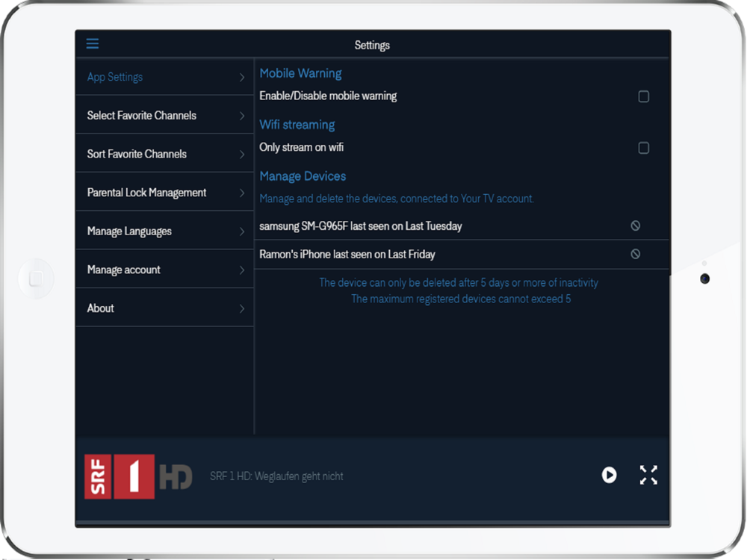Expand Select Favorite Channels chevron
Screen dimensions: 747x560
coord(242,116)
